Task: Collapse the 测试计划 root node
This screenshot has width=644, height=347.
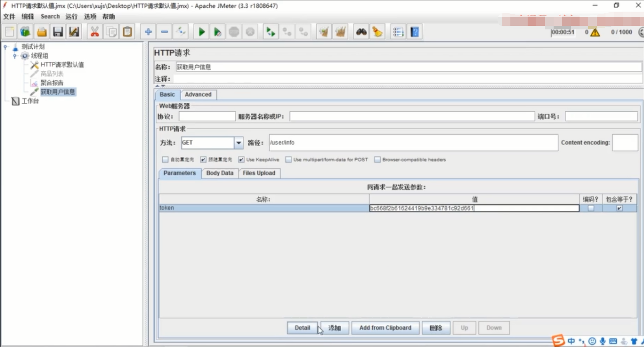Action: click(5, 47)
